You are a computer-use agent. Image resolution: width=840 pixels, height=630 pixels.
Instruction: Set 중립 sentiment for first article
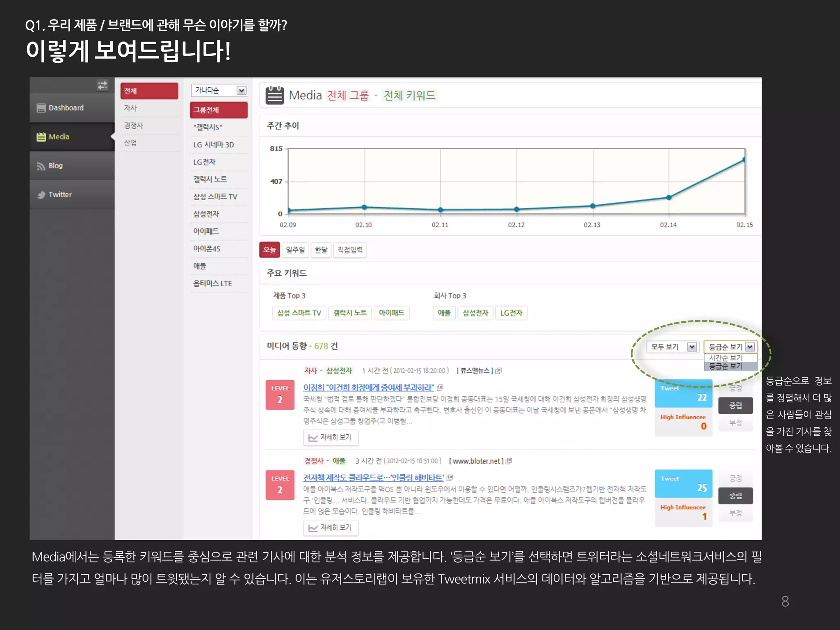[735, 406]
